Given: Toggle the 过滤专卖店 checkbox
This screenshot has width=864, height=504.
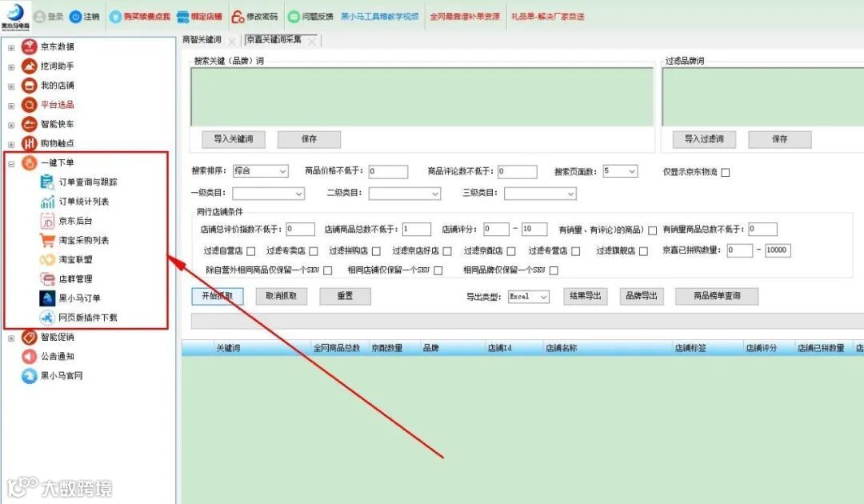Looking at the screenshot, I should pyautogui.click(x=314, y=251).
